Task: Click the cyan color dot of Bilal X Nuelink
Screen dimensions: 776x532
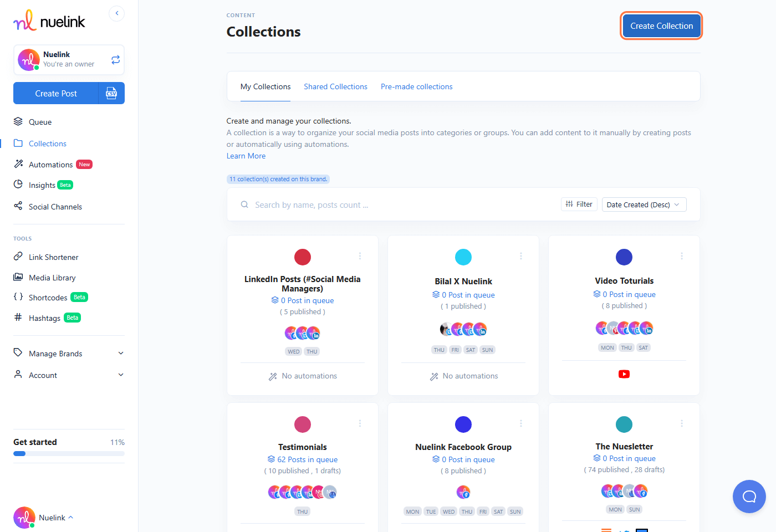Action: point(463,257)
